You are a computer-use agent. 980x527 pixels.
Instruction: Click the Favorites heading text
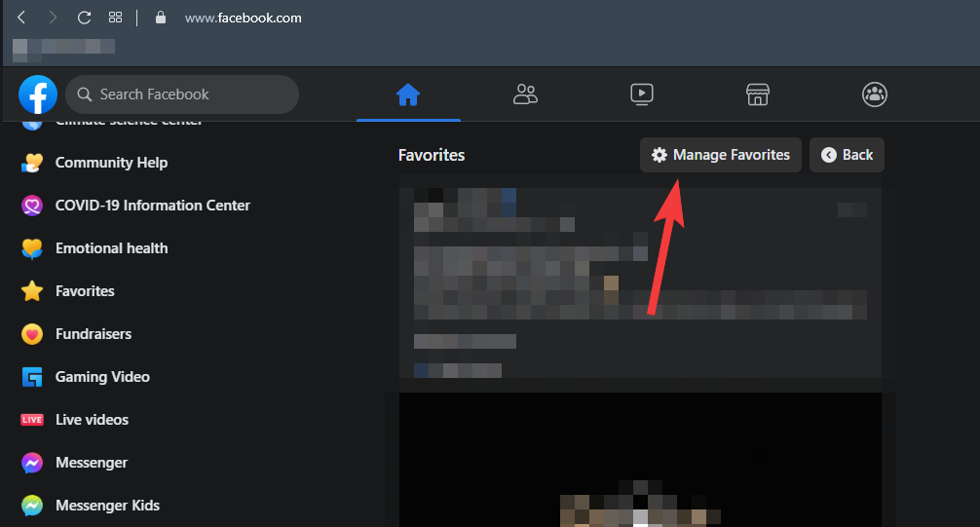(432, 155)
